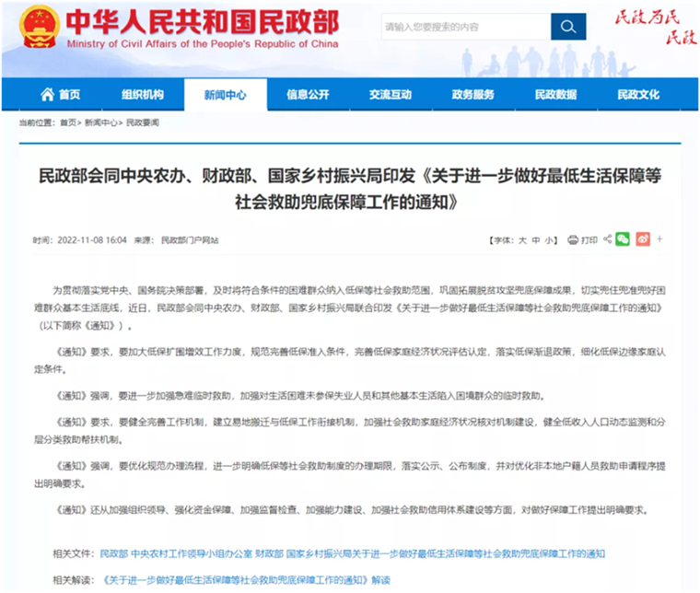Image resolution: width=700 pixels, height=593 pixels.
Task: Click the 民政要闻 breadcrumb link
Action: (143, 122)
